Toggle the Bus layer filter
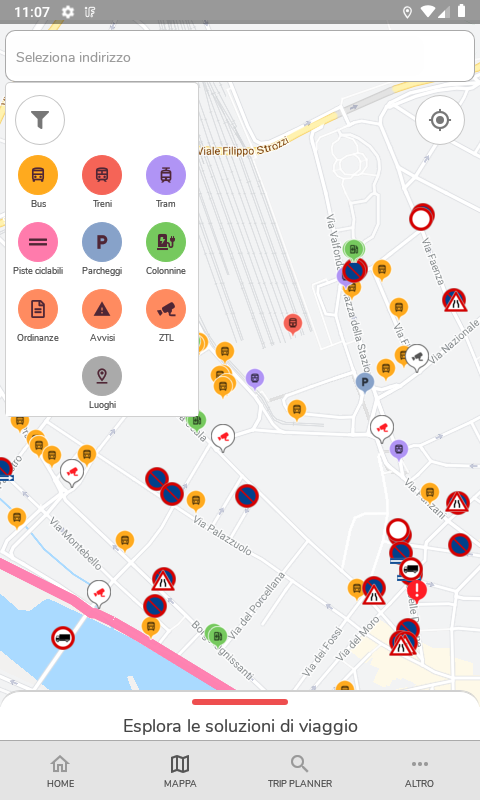The height and width of the screenshot is (800, 480). [38, 175]
